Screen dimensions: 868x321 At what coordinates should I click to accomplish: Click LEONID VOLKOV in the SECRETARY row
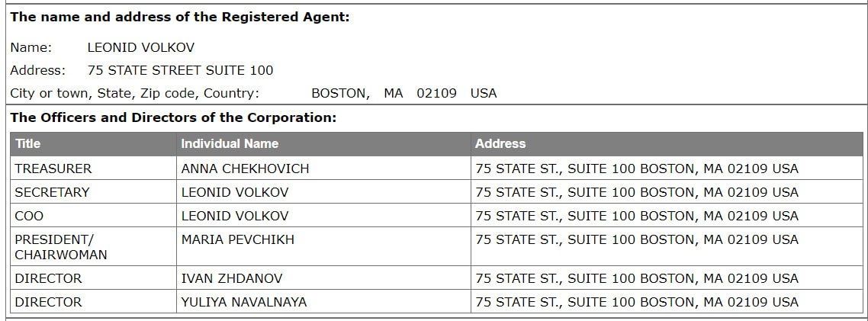coord(235,193)
